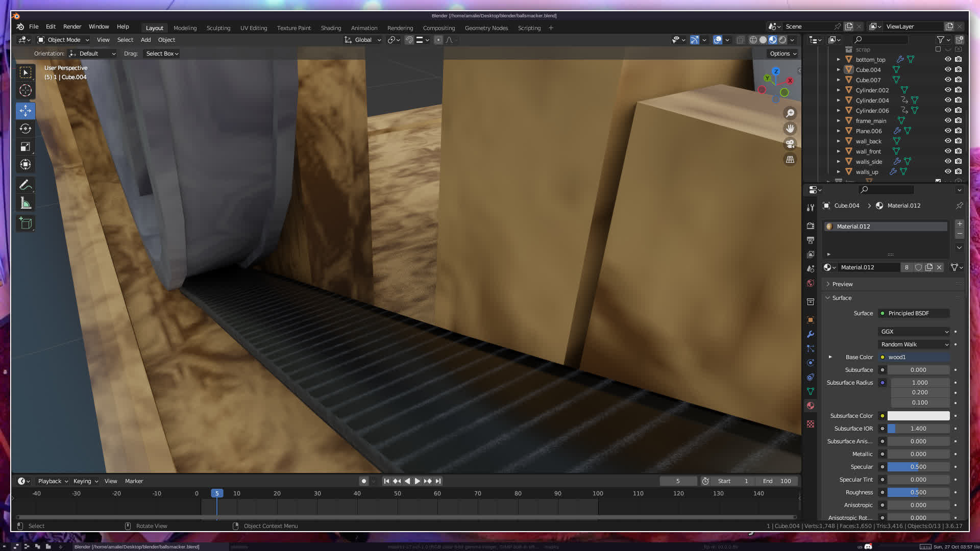Viewport: 980px width, 551px height.
Task: Switch orthographic perspective grid icon
Action: (x=790, y=160)
